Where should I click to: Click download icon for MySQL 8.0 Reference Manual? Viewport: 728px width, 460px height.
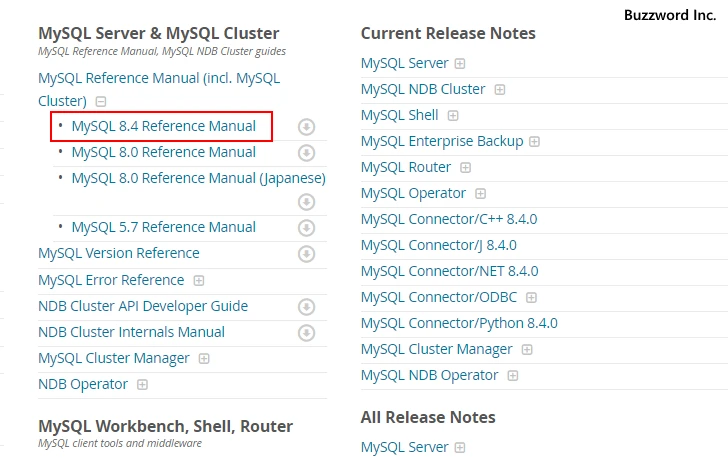(307, 153)
